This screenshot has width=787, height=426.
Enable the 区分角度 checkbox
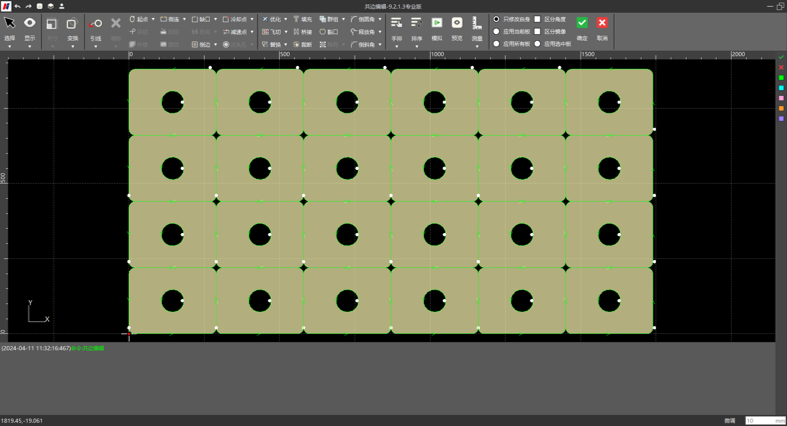[537, 19]
